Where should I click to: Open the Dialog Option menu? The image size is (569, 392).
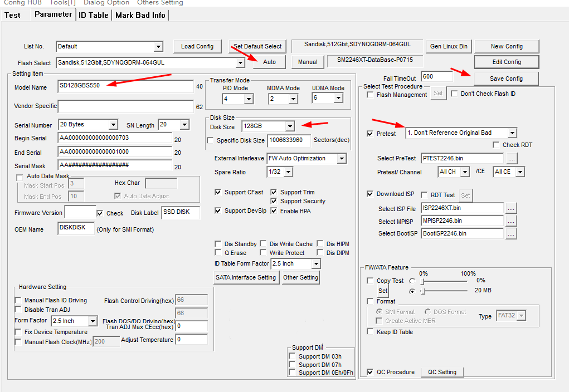pos(106,3)
